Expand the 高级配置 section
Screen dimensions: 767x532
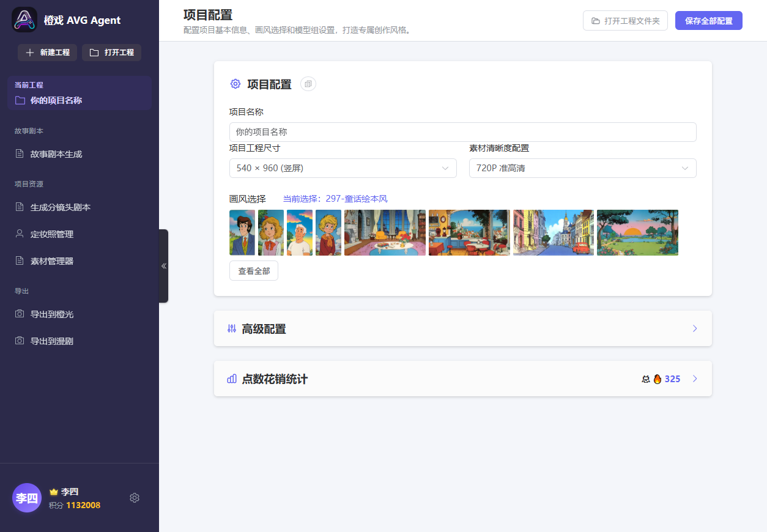462,328
